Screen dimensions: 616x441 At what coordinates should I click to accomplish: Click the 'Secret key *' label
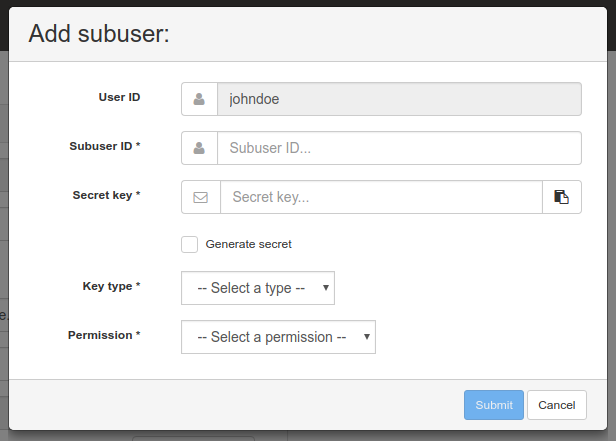pyautogui.click(x=106, y=195)
